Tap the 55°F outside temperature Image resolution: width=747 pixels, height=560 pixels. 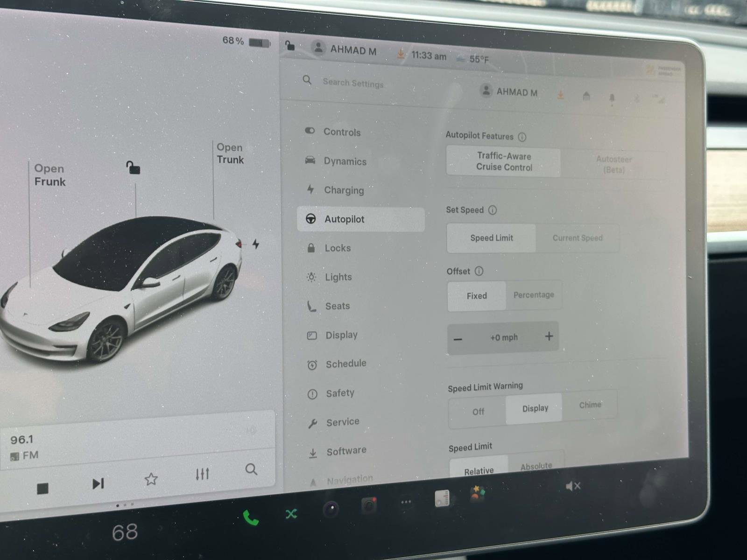(x=479, y=59)
